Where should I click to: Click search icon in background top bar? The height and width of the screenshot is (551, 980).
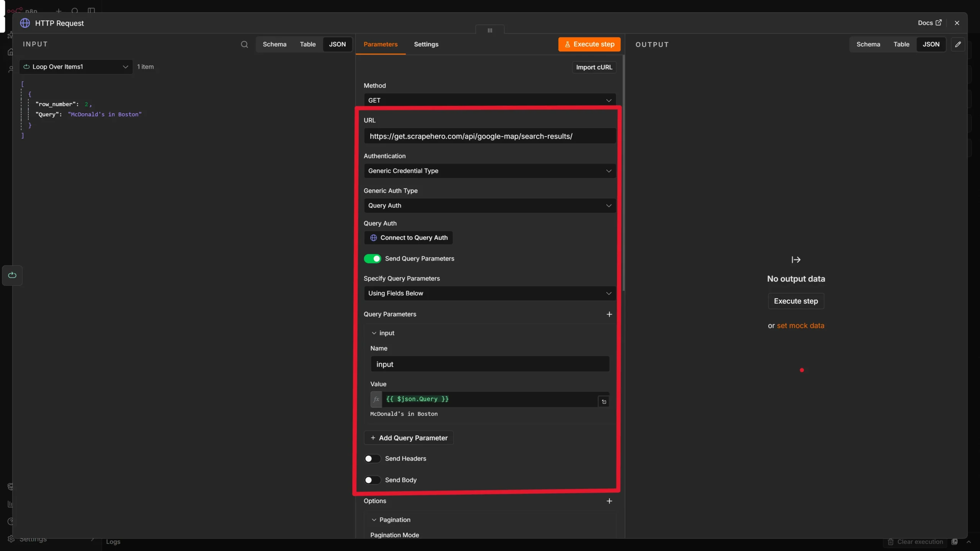pos(75,11)
